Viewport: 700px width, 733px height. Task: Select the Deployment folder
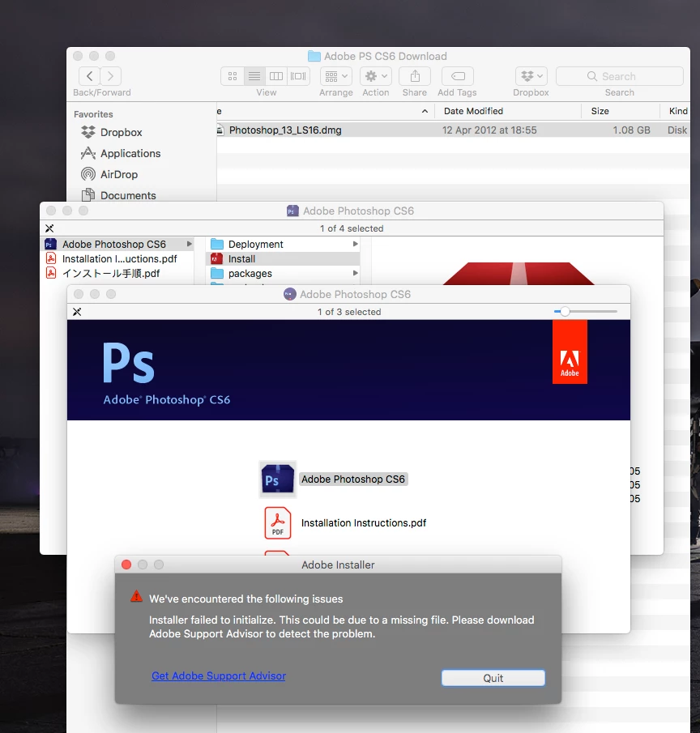tap(283, 244)
